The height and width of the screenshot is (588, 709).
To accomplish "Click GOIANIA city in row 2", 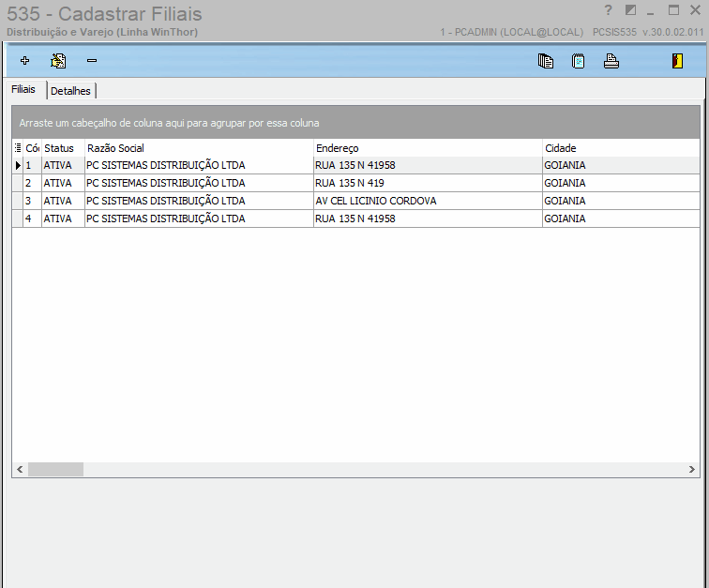I will pyautogui.click(x=621, y=183).
